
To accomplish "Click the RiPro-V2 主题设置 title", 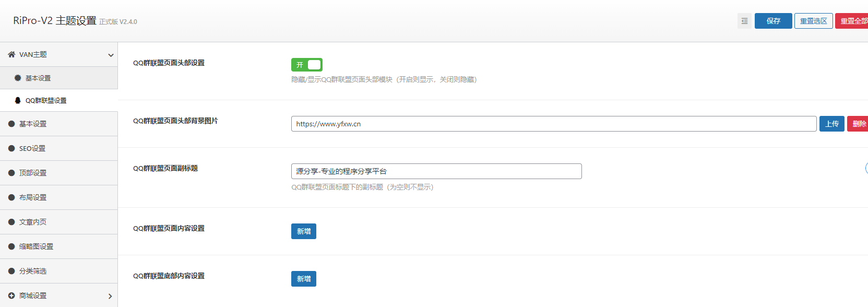I will tap(55, 20).
